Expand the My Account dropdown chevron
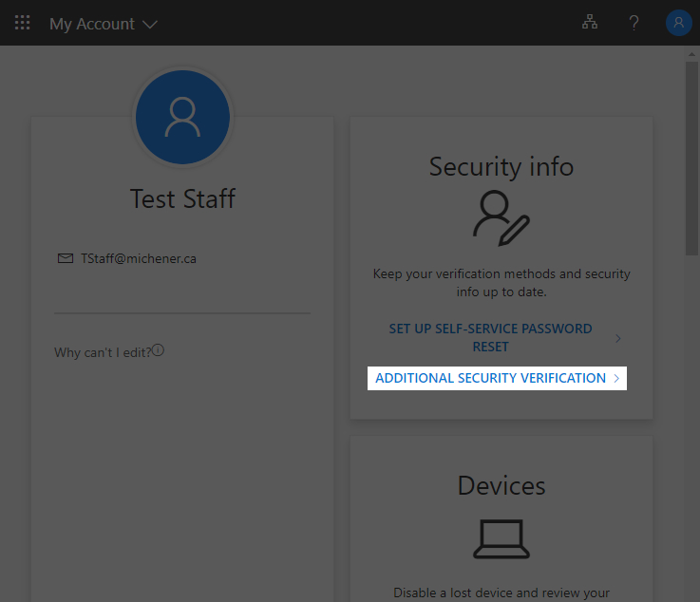Screen dimensions: 700x602 coord(150,24)
